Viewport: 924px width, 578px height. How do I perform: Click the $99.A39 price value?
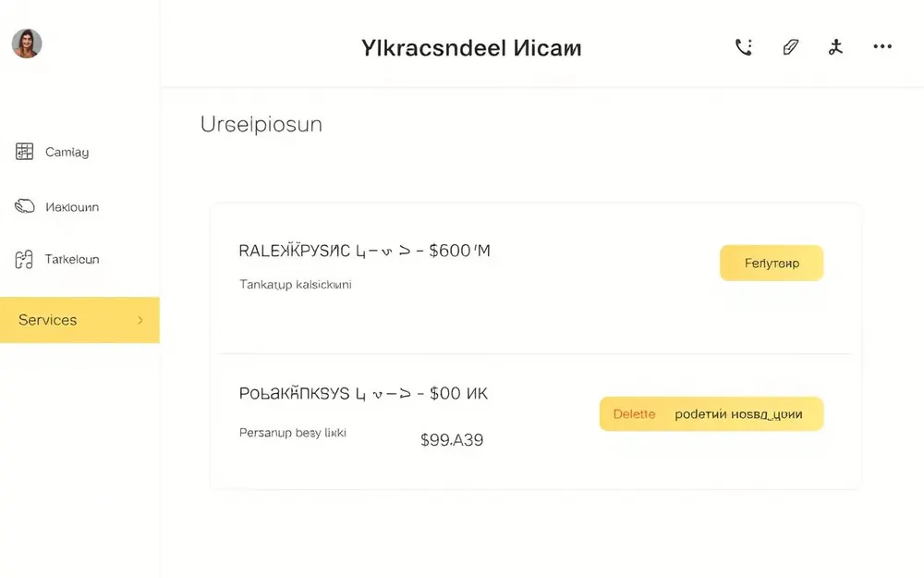pos(452,440)
